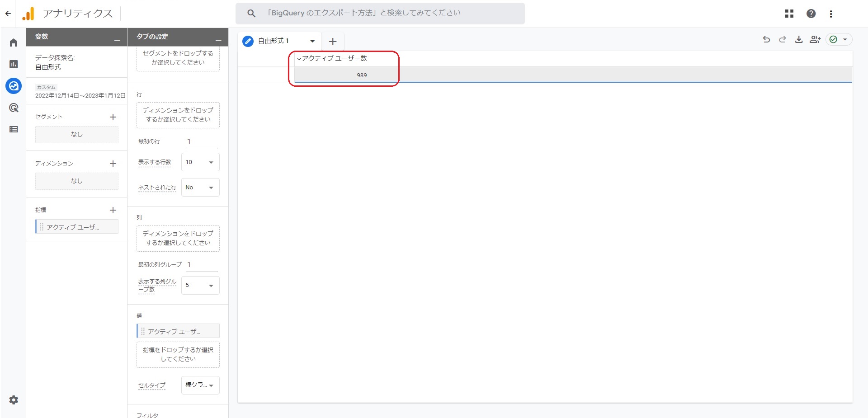
Task: Open ネストされた行 dropdown showing No
Action: click(200, 188)
